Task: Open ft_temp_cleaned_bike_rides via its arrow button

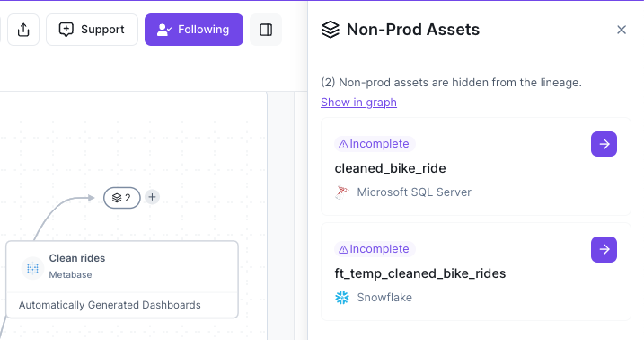Action: (x=604, y=249)
